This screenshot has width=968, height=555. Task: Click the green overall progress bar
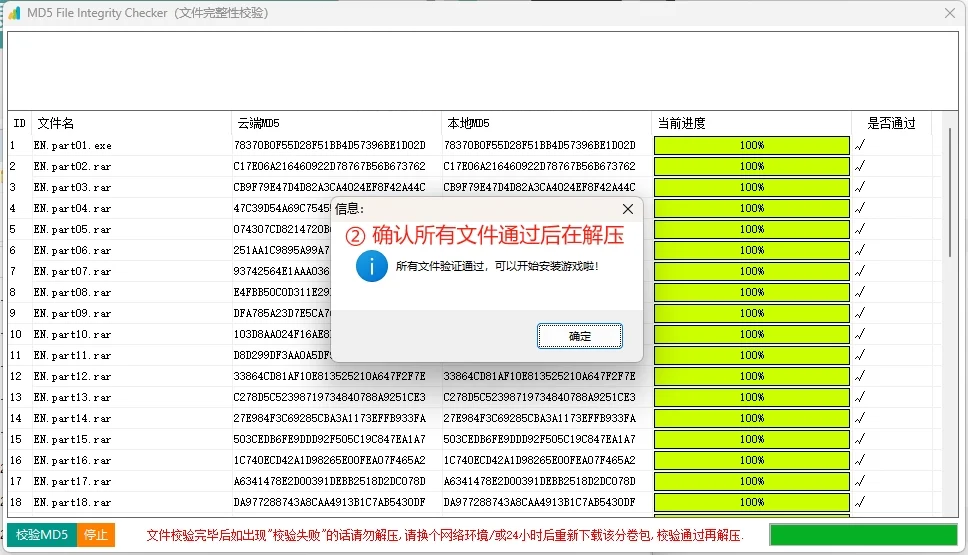tap(863, 535)
